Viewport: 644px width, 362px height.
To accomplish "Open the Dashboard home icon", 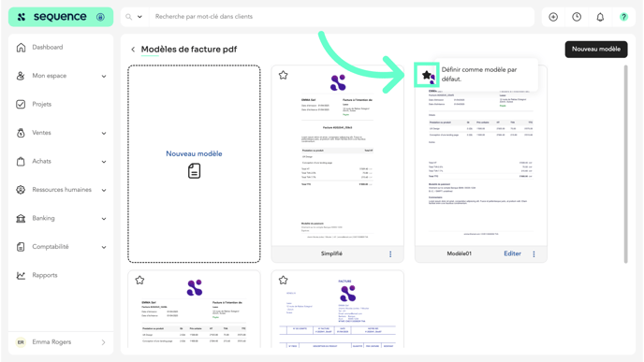I will click(21, 48).
